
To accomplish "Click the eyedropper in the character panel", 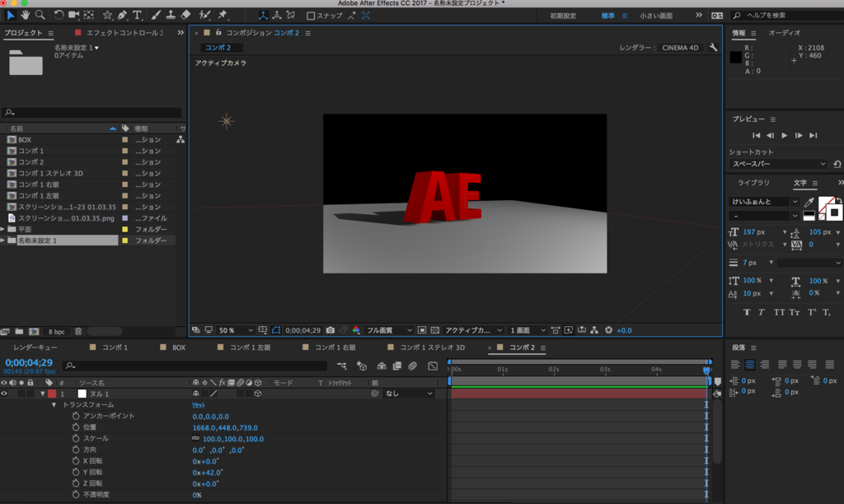I will (x=809, y=202).
